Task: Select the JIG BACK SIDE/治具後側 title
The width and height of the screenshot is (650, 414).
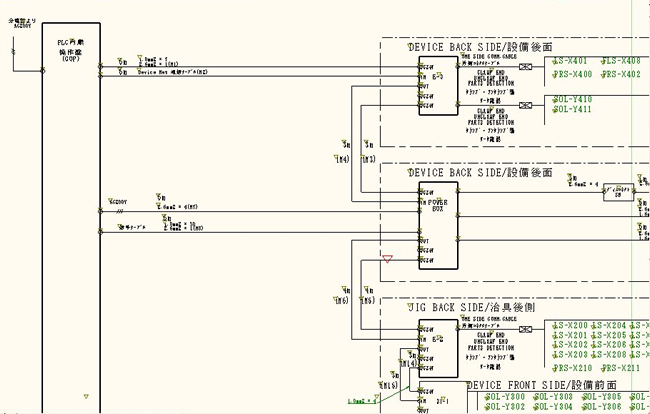Action: 471,307
